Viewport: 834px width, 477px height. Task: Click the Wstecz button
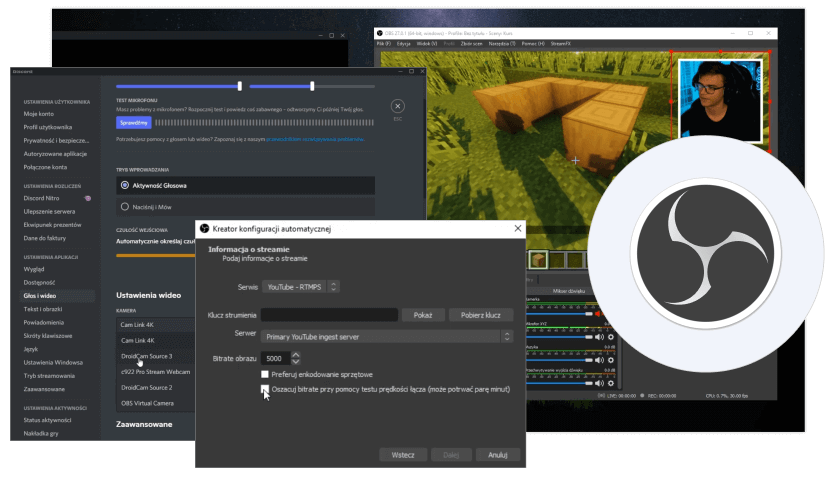[403, 455]
